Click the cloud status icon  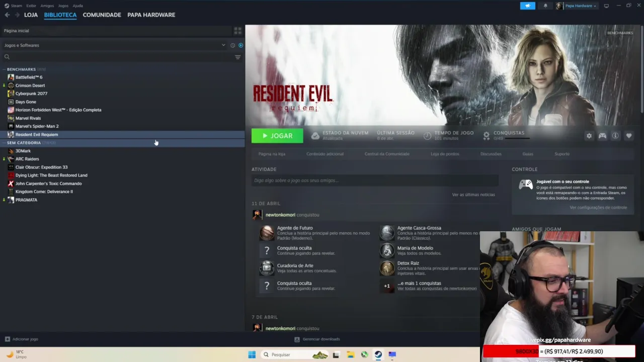(x=315, y=136)
